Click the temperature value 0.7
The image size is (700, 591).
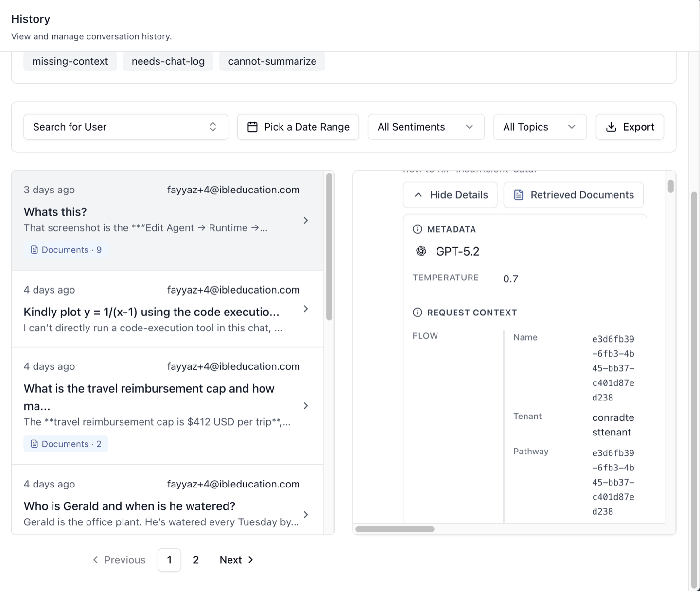511,279
